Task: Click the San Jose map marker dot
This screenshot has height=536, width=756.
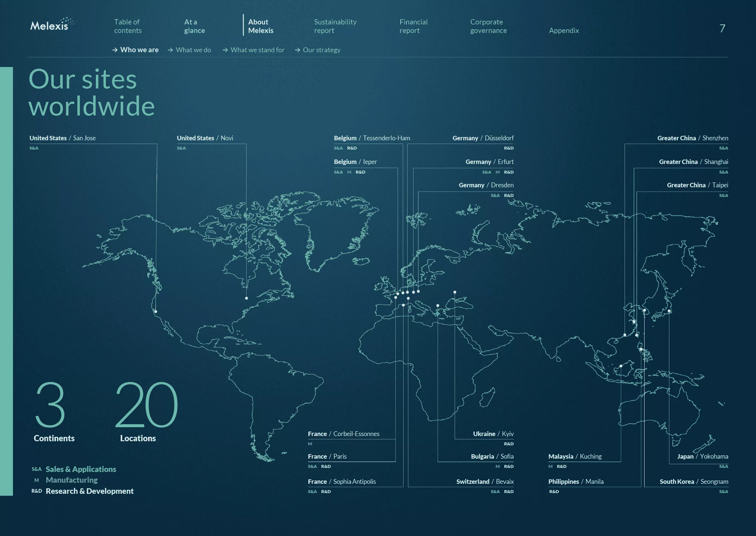Action: tap(155, 312)
